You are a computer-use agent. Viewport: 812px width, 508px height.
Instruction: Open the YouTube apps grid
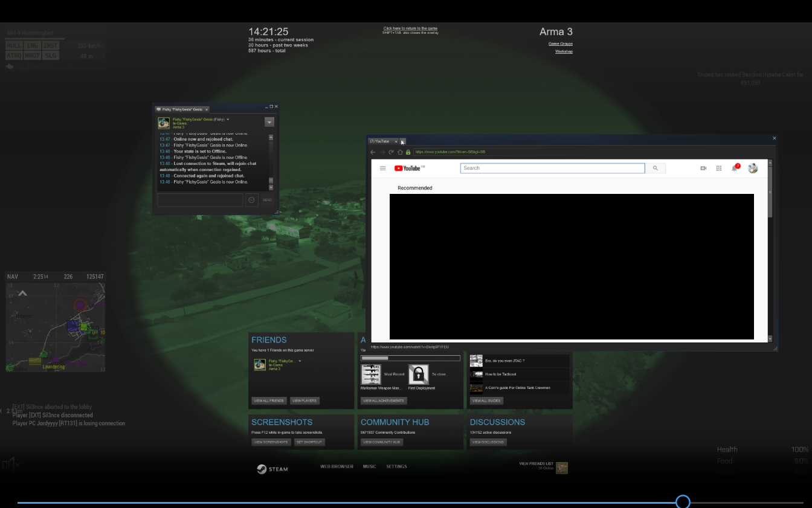(x=719, y=168)
